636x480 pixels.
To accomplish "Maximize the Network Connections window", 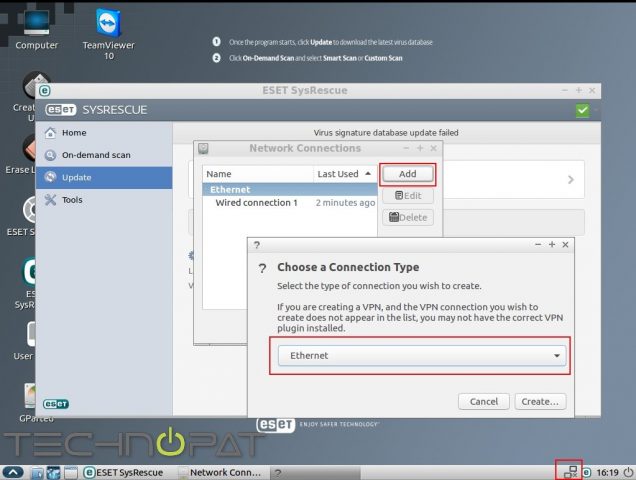I will [420, 148].
